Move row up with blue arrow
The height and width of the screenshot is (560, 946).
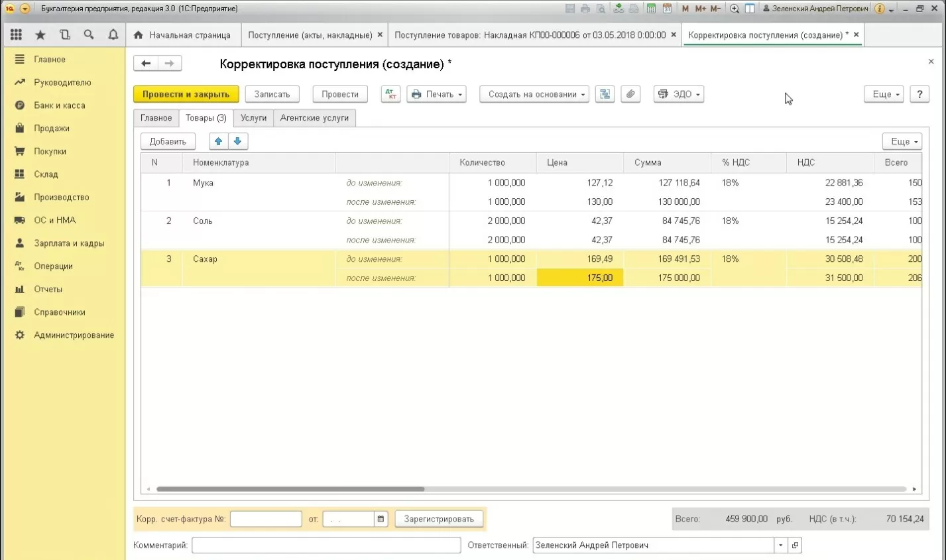click(218, 141)
